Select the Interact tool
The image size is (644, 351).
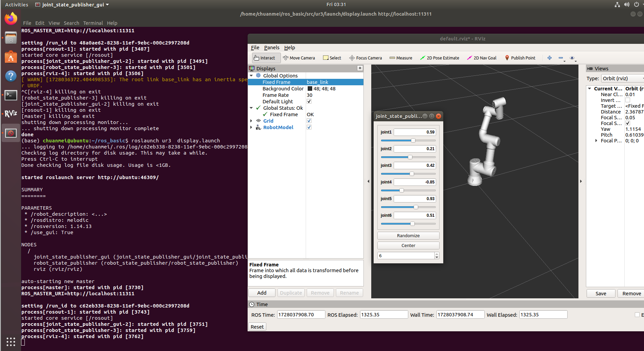pyautogui.click(x=265, y=58)
